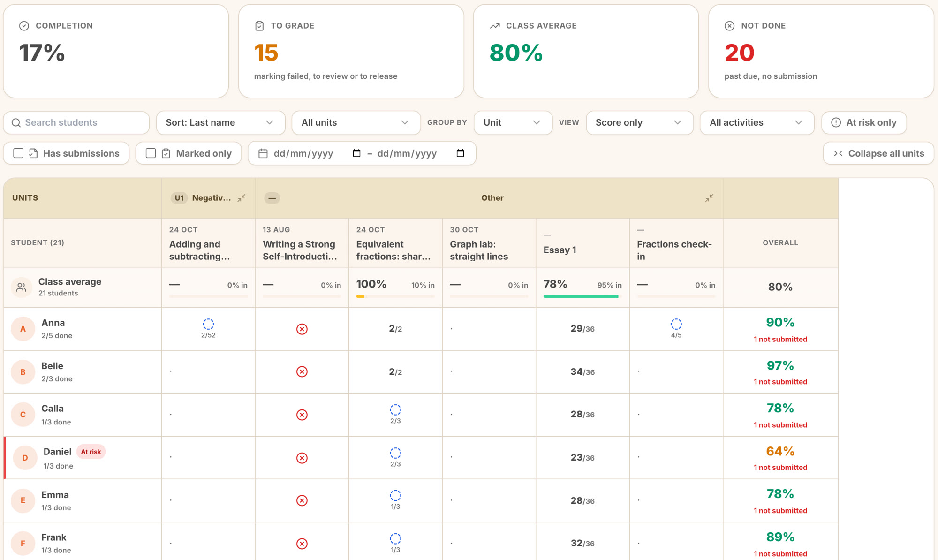Image resolution: width=938 pixels, height=560 pixels.
Task: Open Daniel's pending 2/3 Equivalent fractions
Action: point(395,457)
